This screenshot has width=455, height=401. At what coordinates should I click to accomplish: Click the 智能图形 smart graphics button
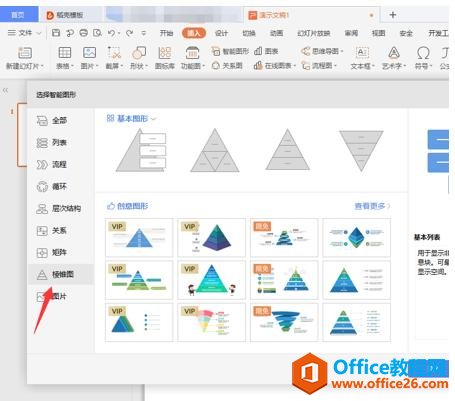pos(230,51)
